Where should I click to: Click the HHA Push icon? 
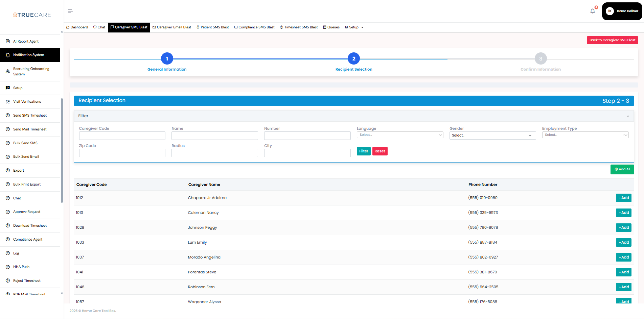tap(8, 267)
